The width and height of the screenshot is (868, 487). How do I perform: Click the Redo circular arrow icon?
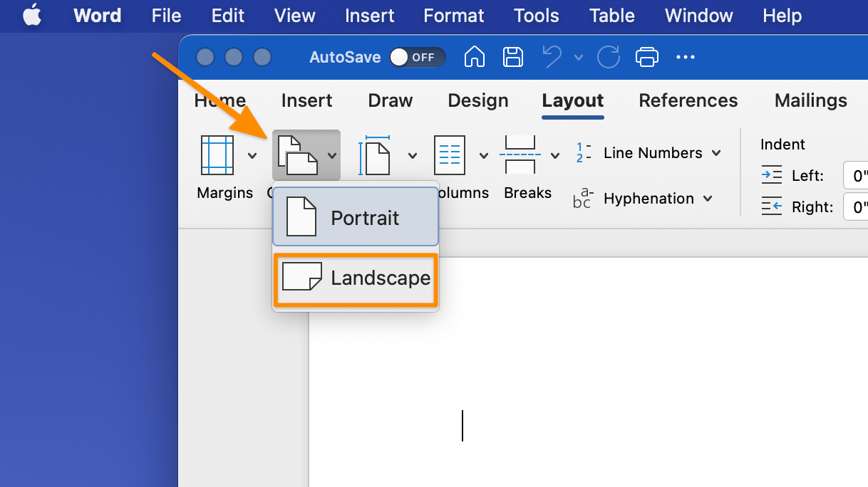pos(608,57)
